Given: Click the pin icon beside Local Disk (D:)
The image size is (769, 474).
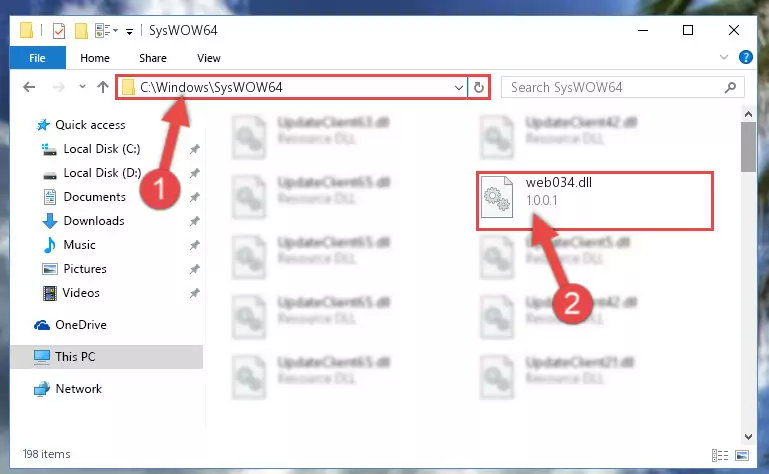Looking at the screenshot, I should tap(195, 173).
